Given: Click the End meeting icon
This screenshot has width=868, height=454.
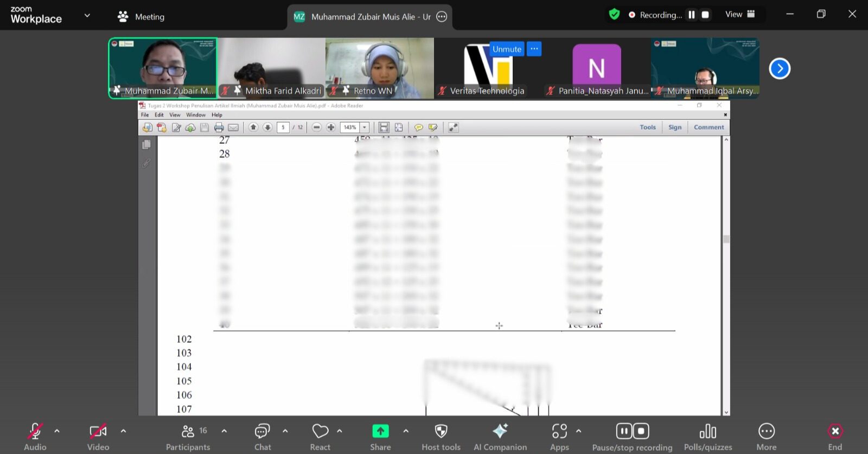Looking at the screenshot, I should [x=835, y=431].
